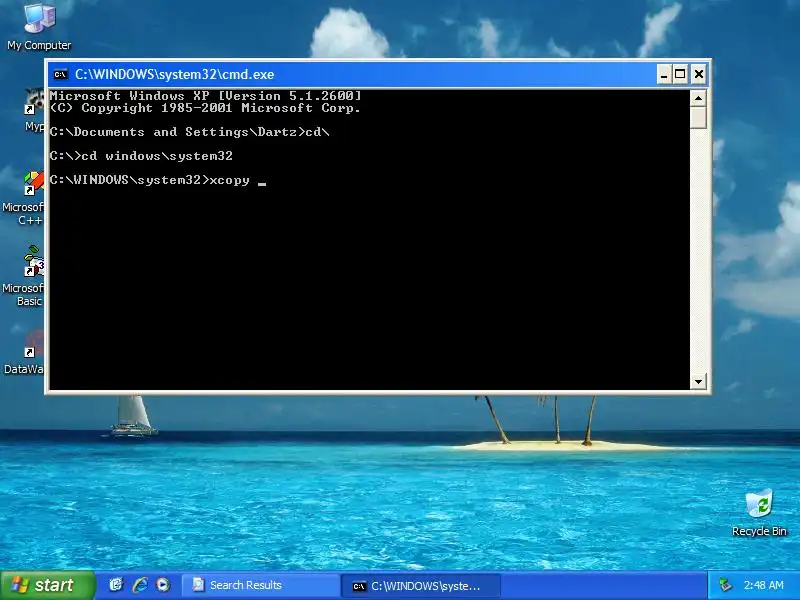Click the Show Desktop quick launch icon
Screen dimensions: 800x600
coord(116,585)
